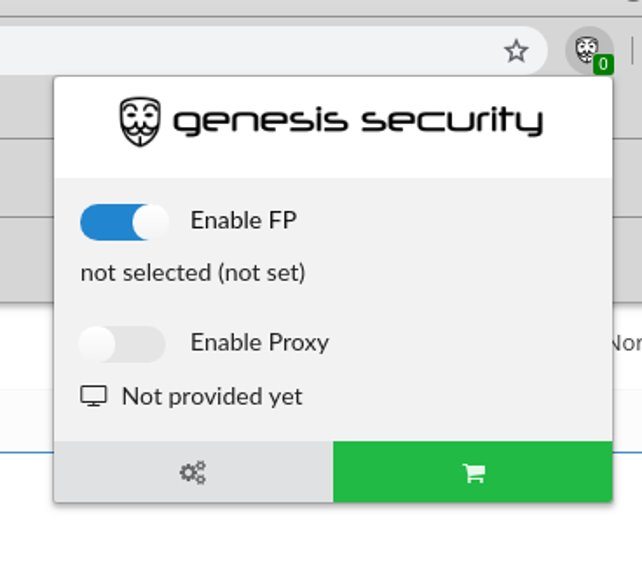Click the Not provided yet status text
Image resolution: width=642 pixels, height=565 pixels.
pos(212,397)
